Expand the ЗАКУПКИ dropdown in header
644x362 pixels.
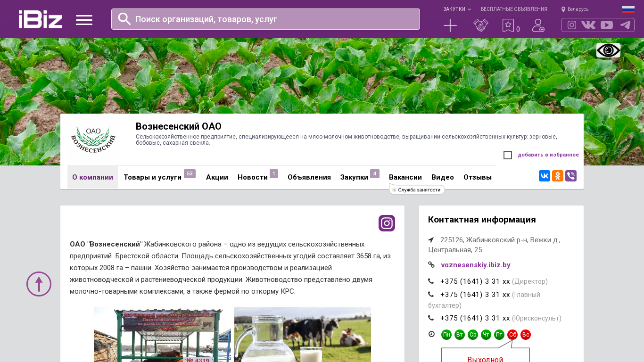(457, 9)
